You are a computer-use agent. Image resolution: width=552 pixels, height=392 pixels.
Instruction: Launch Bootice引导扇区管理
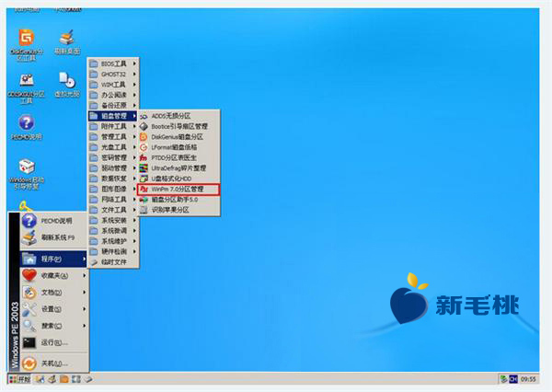coord(179,126)
